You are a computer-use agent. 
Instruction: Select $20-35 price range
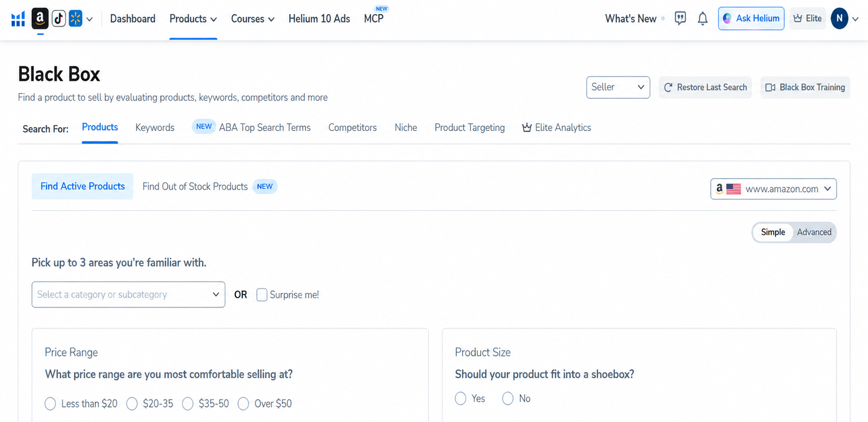point(132,404)
